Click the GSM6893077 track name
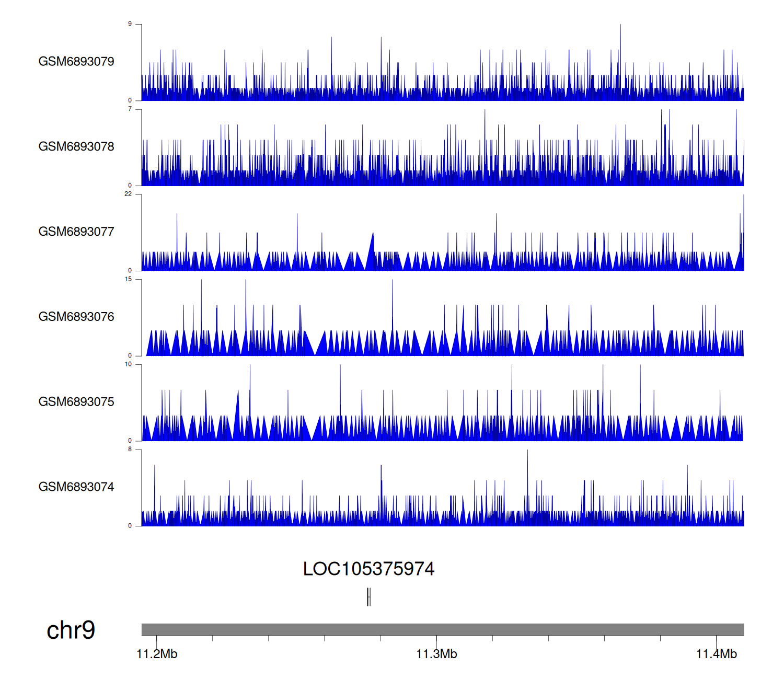The width and height of the screenshot is (784, 690). pyautogui.click(x=76, y=232)
